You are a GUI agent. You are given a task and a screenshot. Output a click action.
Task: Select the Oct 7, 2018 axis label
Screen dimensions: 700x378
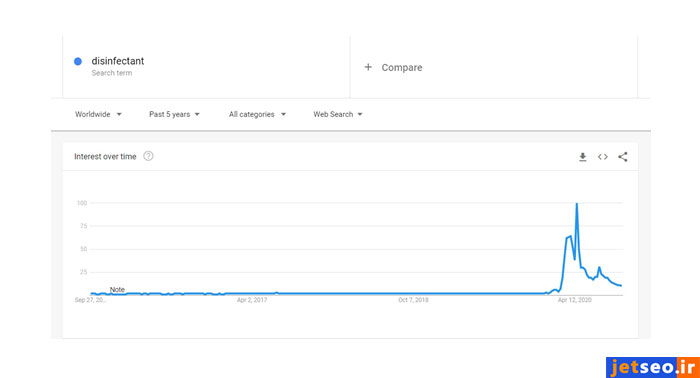(x=413, y=300)
